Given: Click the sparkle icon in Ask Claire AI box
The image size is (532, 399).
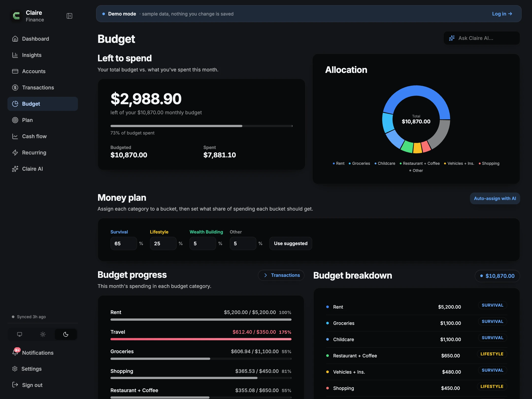Looking at the screenshot, I should tap(452, 38).
